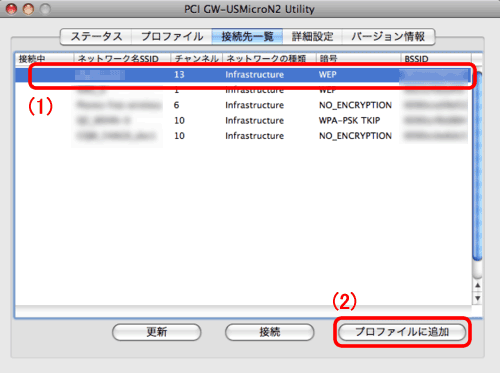Click the プロファイルに追加 button
This screenshot has width=500, height=373.
(x=402, y=332)
